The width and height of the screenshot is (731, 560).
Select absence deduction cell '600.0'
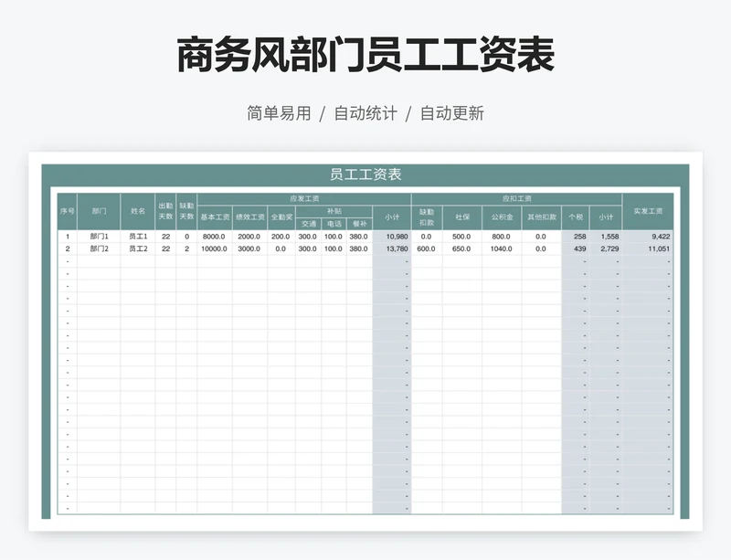[427, 249]
